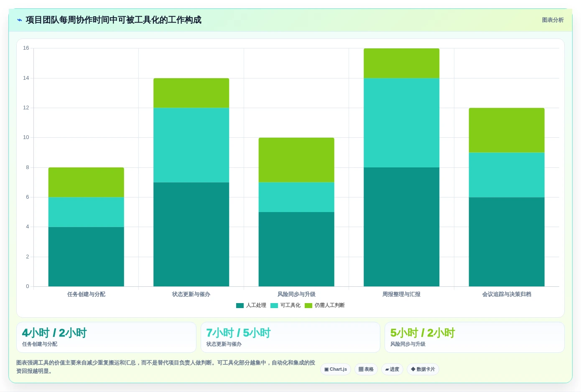Click the turquoise segment of 周报整理与汇报 bar
The height and width of the screenshot is (392, 581).
[402, 123]
